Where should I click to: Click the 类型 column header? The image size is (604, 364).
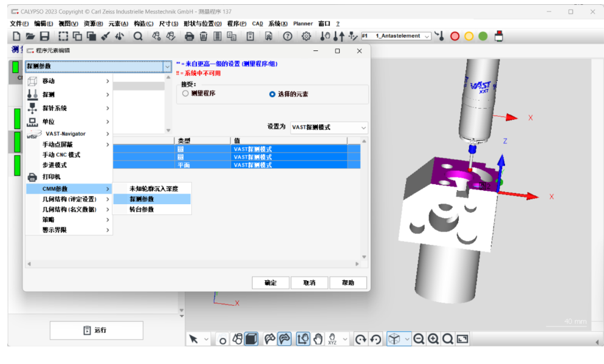tap(202, 140)
